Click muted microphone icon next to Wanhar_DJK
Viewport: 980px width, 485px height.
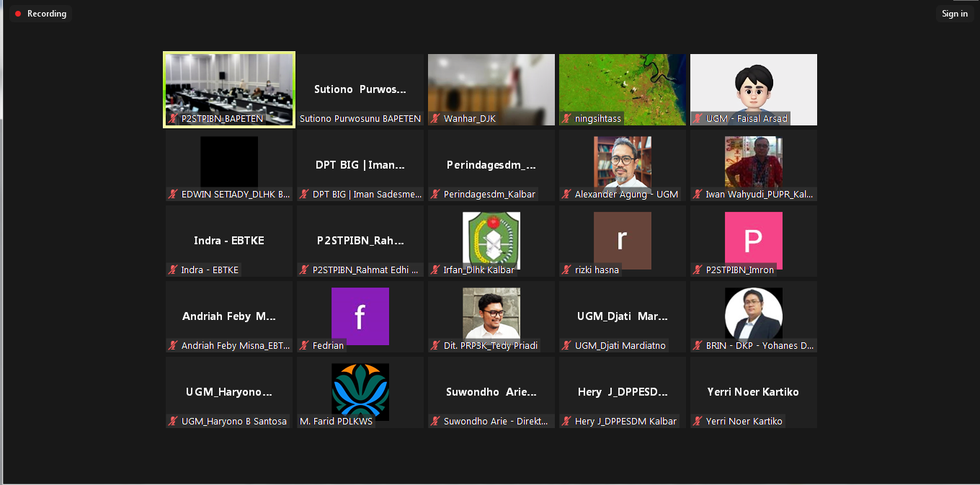pyautogui.click(x=435, y=119)
